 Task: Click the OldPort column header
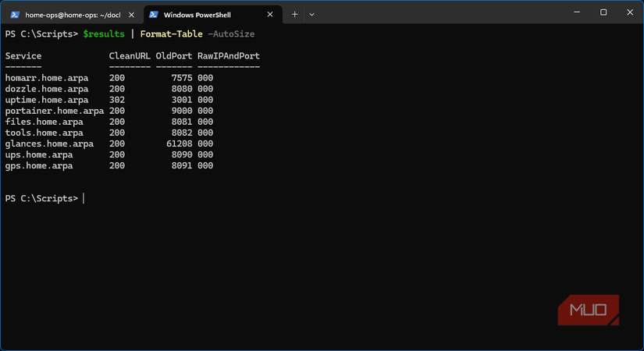[174, 56]
